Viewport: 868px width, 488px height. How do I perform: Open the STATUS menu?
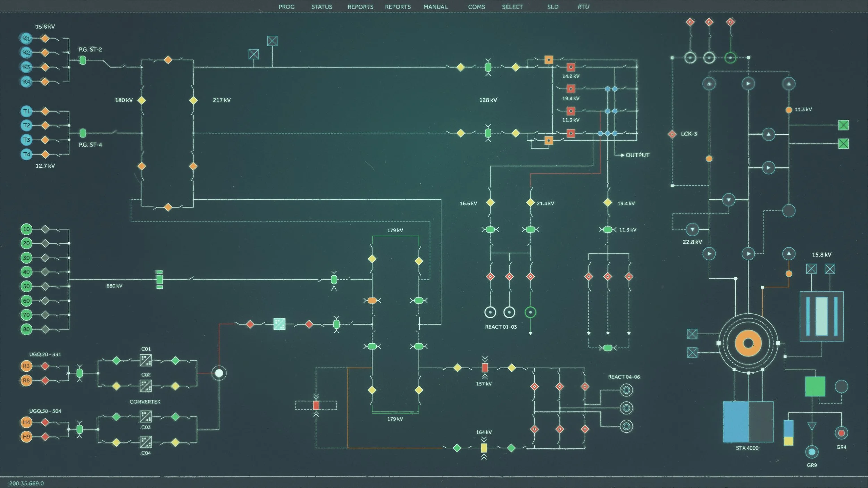coord(322,7)
